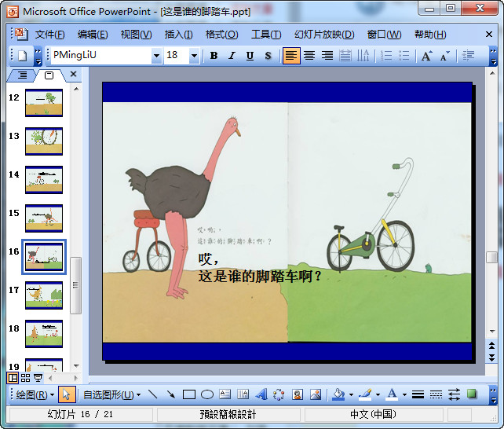The image size is (504, 429).
Task: Open the 自选图形(U) AutoShapes menu
Action: pyautogui.click(x=111, y=394)
